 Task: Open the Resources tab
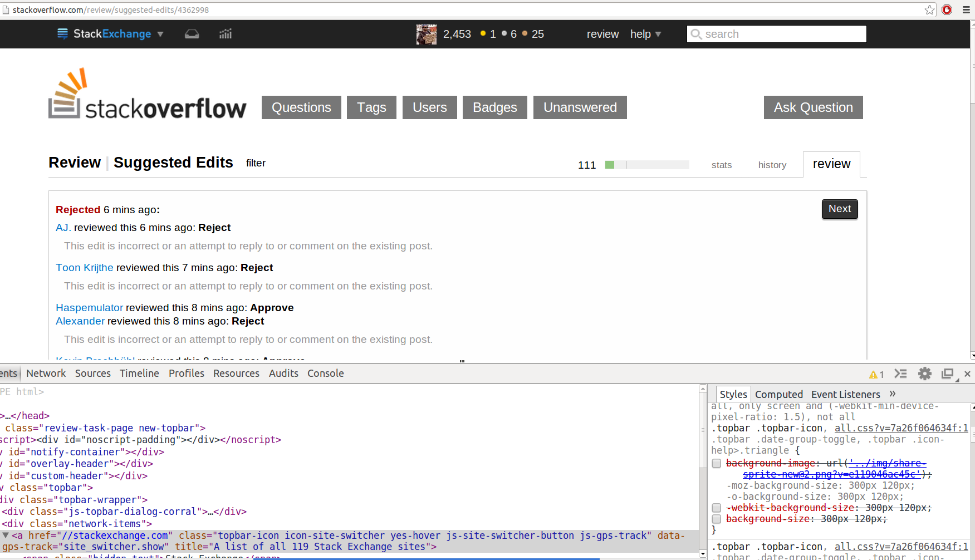tap(236, 374)
